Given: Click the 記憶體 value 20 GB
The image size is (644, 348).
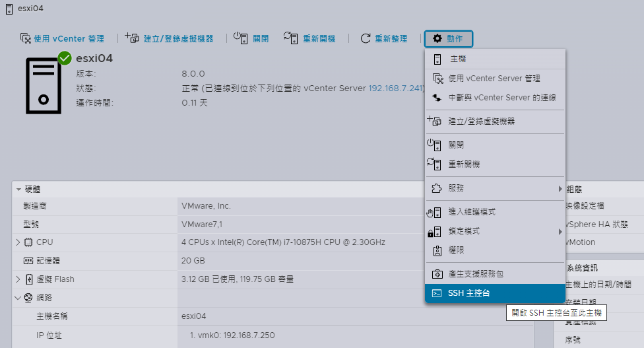Looking at the screenshot, I should tap(193, 261).
